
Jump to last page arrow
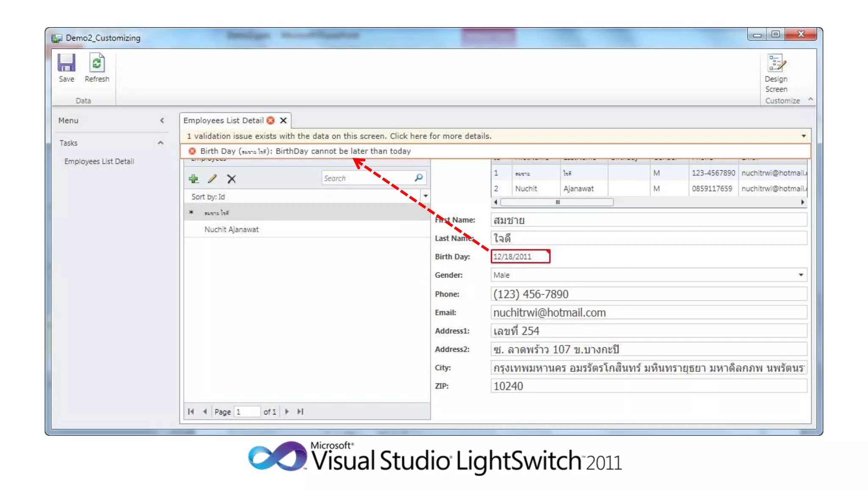click(300, 412)
